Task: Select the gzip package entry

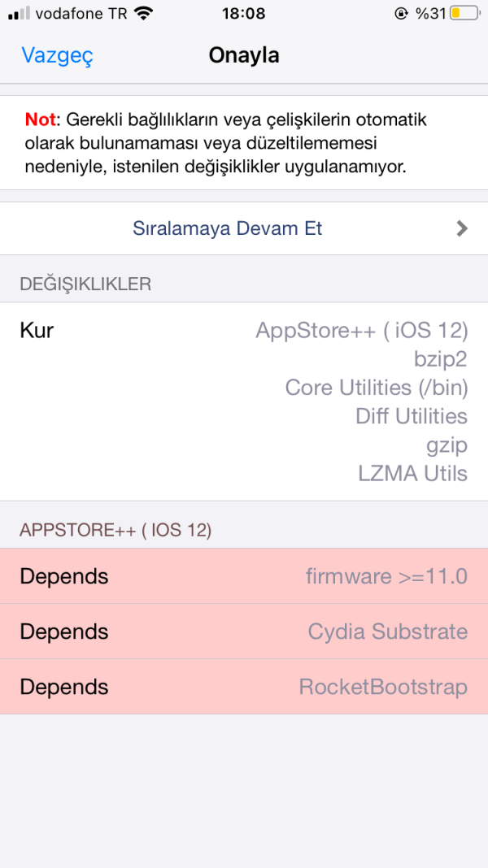Action: tap(446, 445)
